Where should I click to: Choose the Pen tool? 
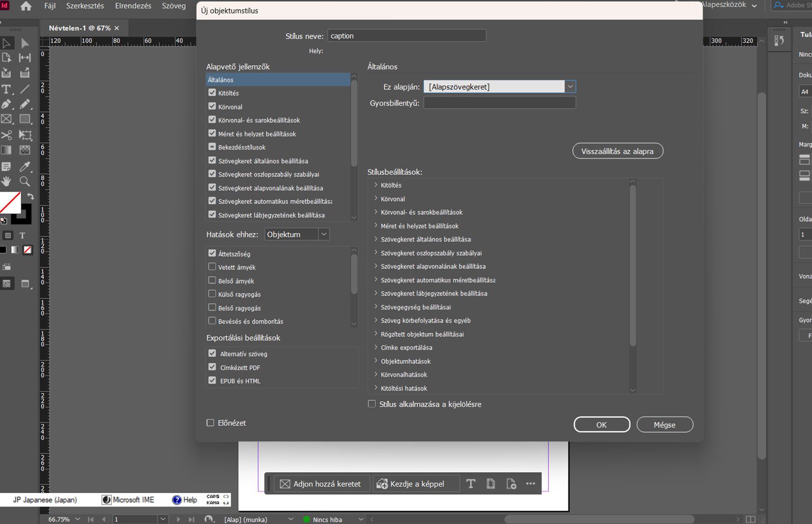(x=7, y=104)
